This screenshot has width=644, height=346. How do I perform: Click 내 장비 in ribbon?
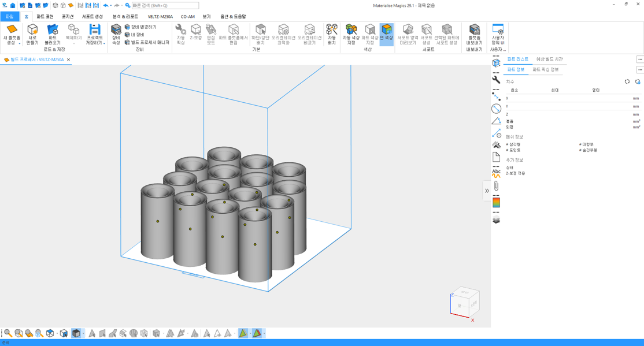click(x=134, y=35)
